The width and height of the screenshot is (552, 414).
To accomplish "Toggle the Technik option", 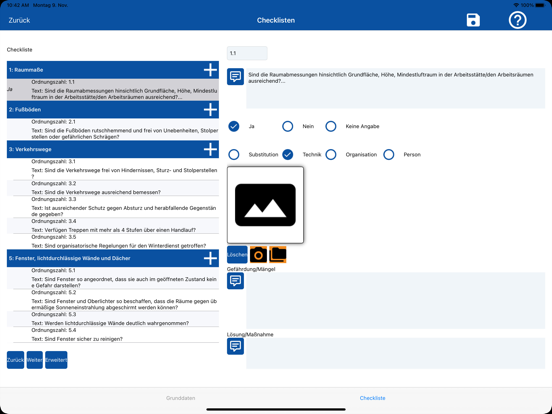I will pyautogui.click(x=288, y=154).
